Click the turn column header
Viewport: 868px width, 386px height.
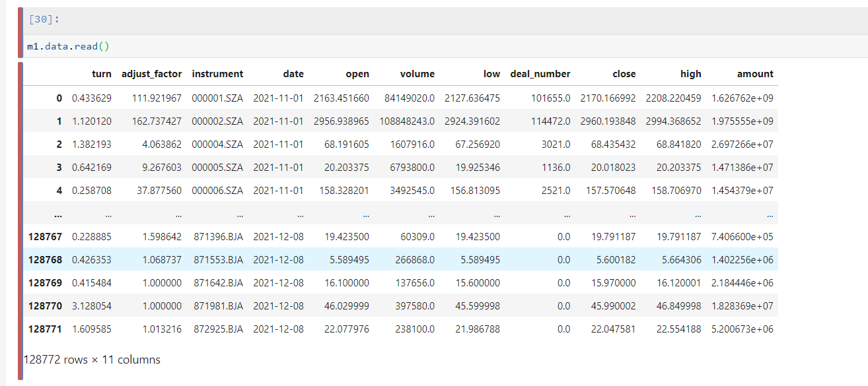102,74
